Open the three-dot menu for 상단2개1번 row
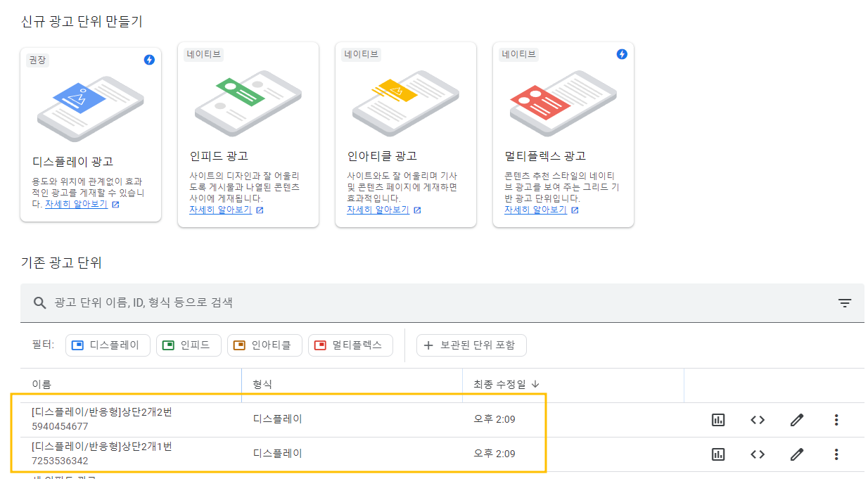868x479 pixels. [836, 454]
